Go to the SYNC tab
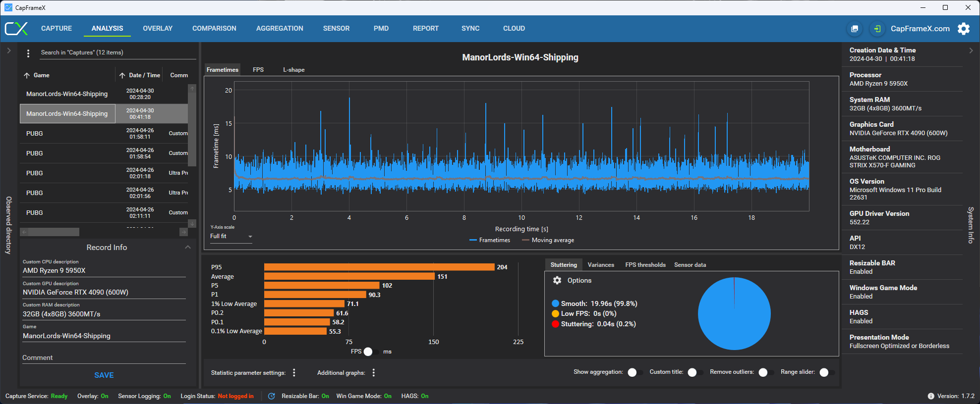Image resolution: width=980 pixels, height=404 pixels. tap(470, 28)
